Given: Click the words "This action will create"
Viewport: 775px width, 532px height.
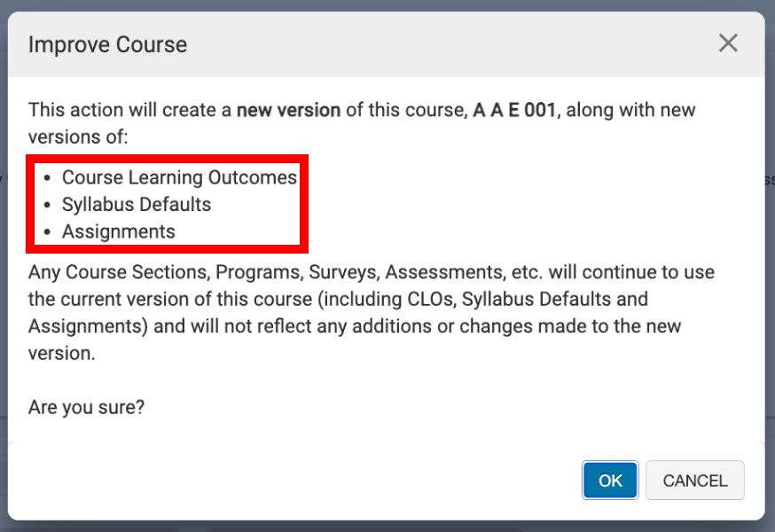Looking at the screenshot, I should pos(129,111).
